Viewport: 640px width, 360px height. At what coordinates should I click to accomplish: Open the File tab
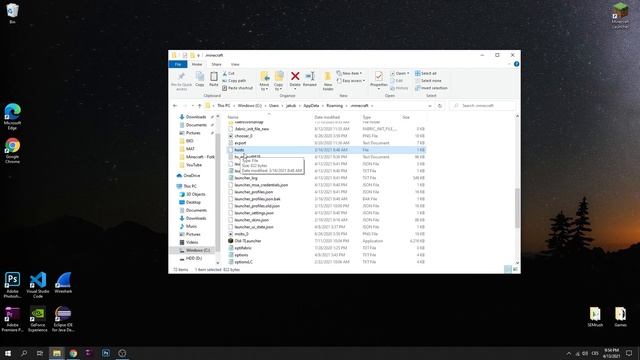coord(178,64)
